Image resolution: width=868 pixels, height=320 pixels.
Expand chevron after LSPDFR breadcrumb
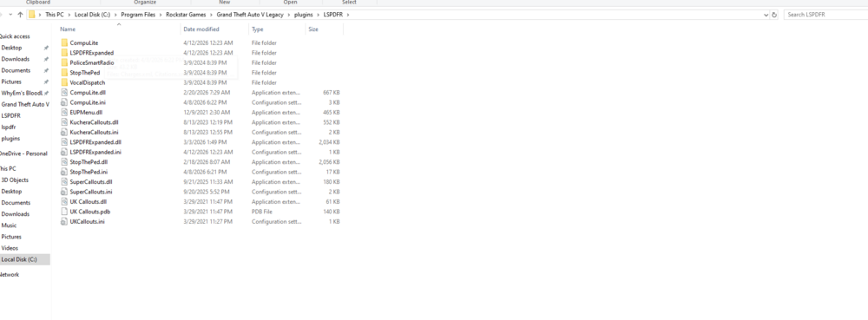(348, 15)
